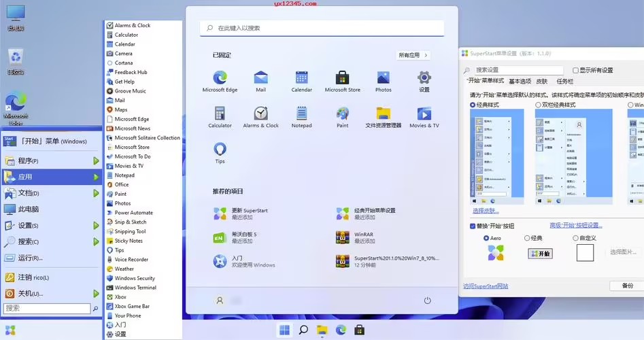
Task: Click the Start menu search box
Action: pos(322,28)
